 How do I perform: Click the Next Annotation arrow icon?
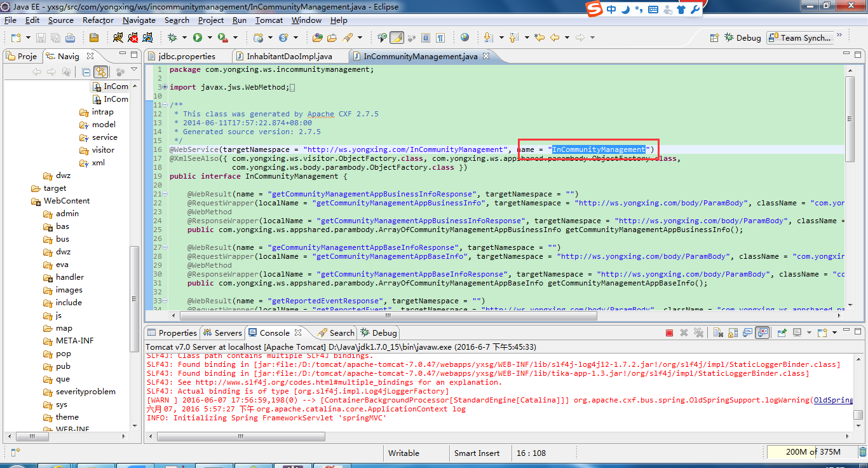[x=488, y=38]
